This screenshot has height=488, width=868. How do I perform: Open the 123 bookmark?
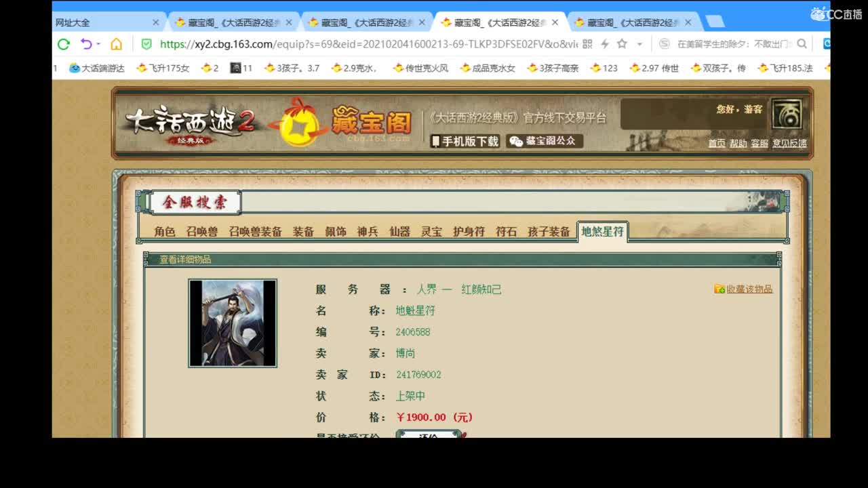click(604, 68)
